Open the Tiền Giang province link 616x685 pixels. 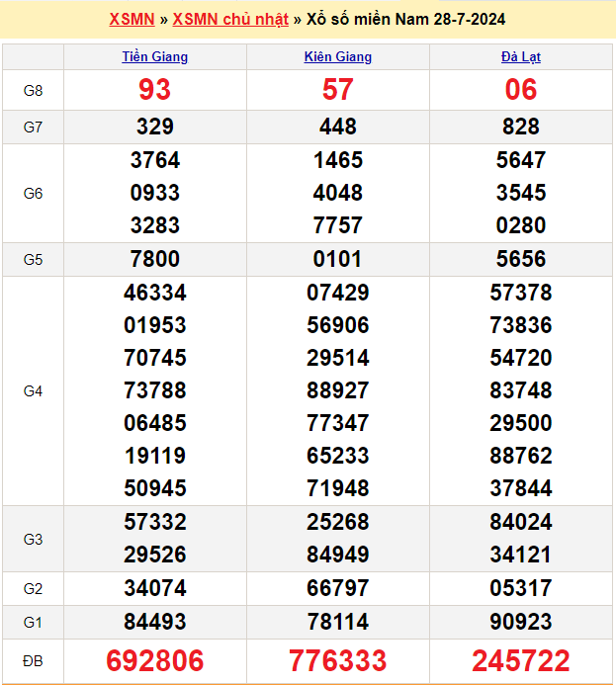155,57
